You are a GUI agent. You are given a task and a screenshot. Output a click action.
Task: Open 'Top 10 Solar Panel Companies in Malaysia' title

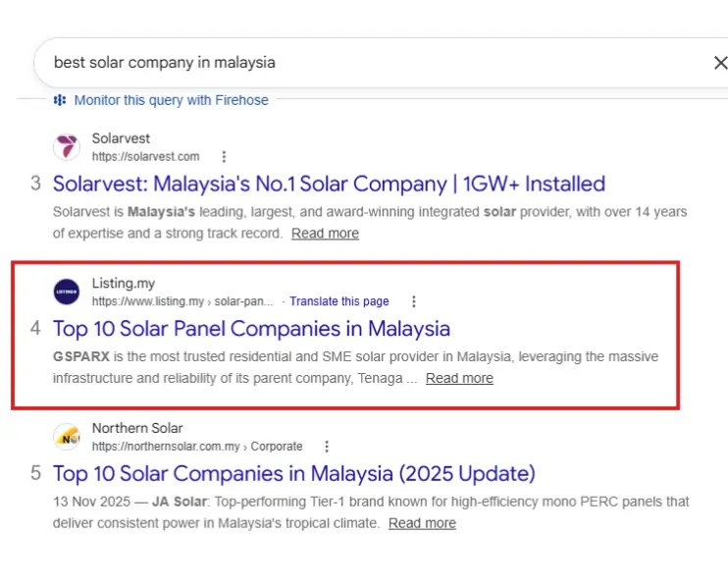tap(251, 329)
